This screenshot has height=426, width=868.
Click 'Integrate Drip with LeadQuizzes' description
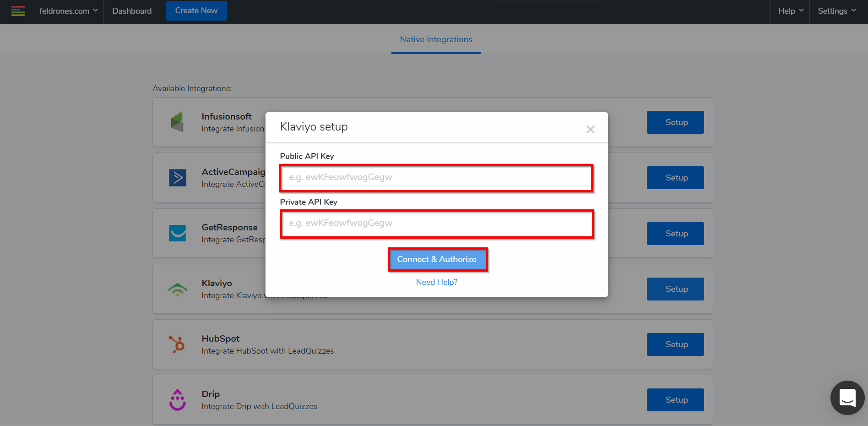[259, 406]
